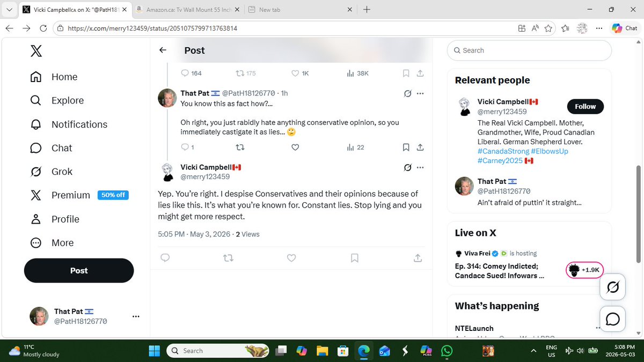The height and width of the screenshot is (362, 644).
Task: Open Grok action on Vicki Campbell's post
Action: coord(407,167)
